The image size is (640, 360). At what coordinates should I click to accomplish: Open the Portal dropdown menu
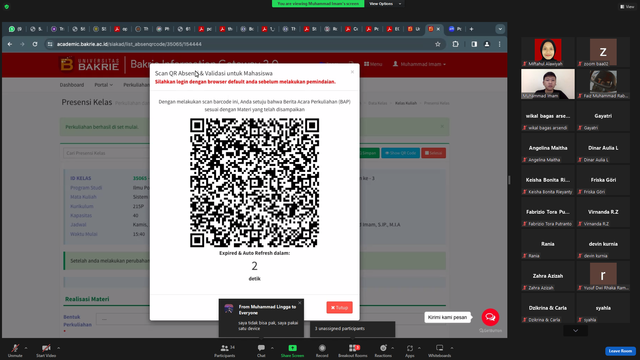click(x=103, y=85)
